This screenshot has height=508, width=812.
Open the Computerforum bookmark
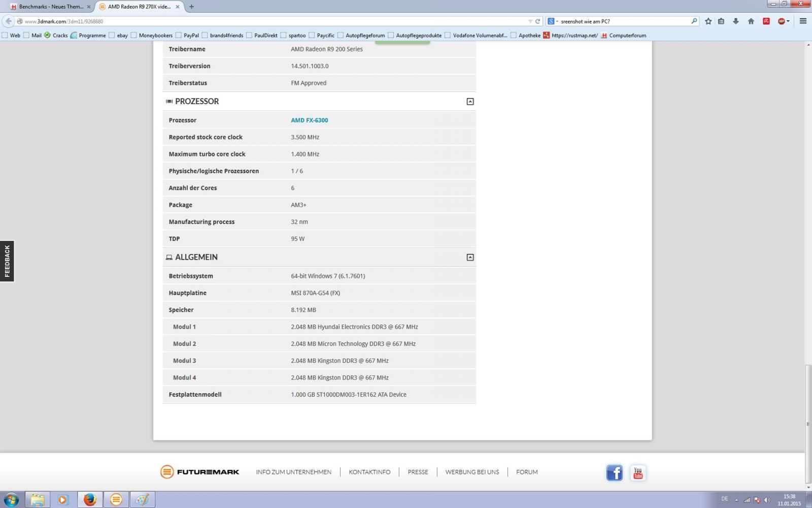[x=624, y=36]
